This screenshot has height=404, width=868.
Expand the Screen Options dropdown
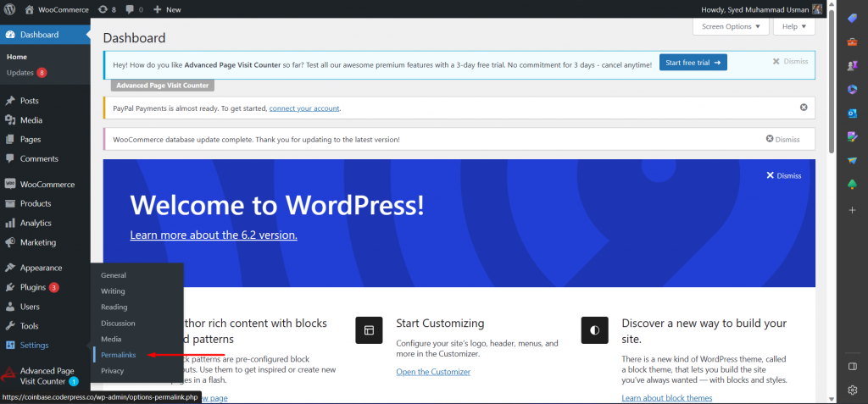pos(731,26)
